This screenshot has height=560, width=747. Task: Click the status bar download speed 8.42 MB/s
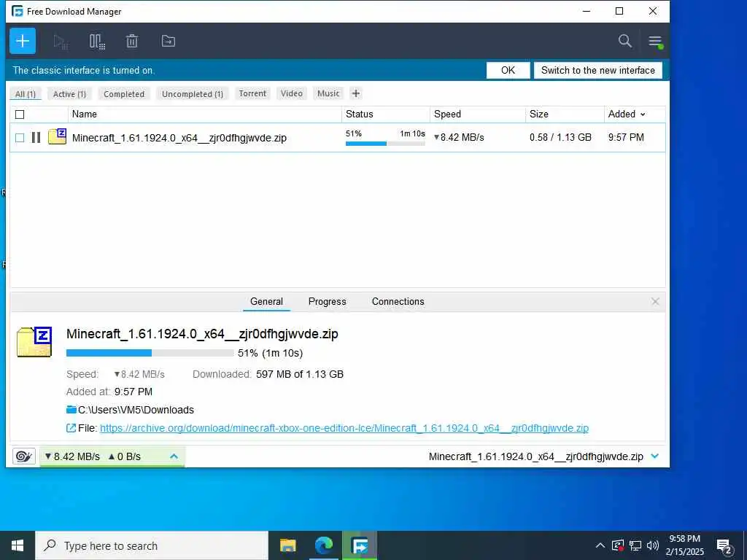tap(72, 456)
